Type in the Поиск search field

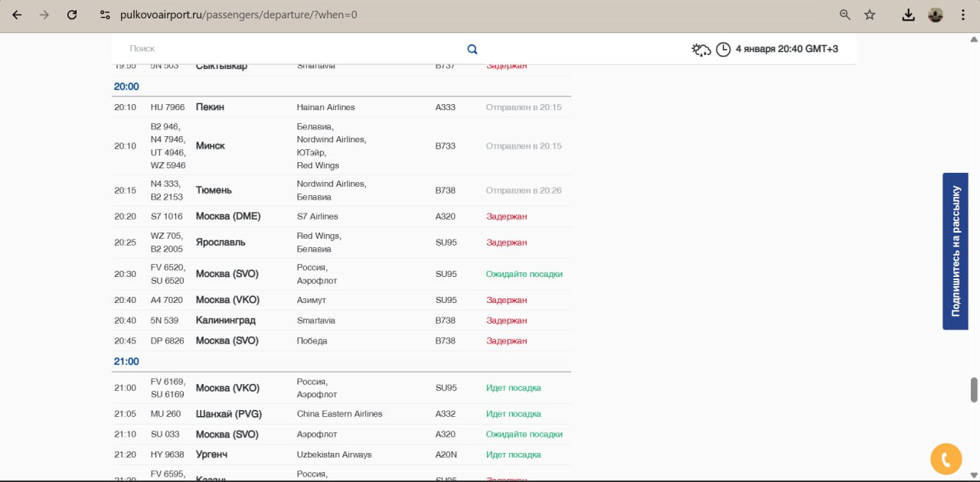291,49
